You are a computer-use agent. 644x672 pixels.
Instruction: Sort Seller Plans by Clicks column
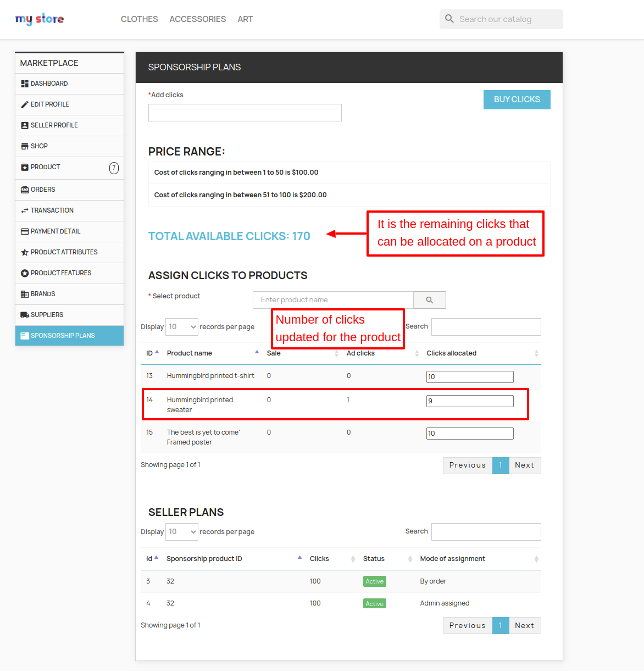(332, 559)
